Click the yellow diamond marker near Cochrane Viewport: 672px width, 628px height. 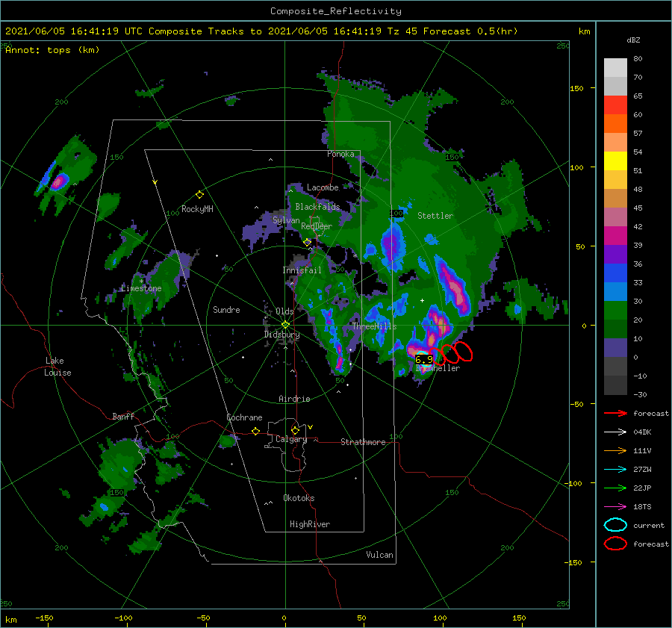tap(255, 432)
